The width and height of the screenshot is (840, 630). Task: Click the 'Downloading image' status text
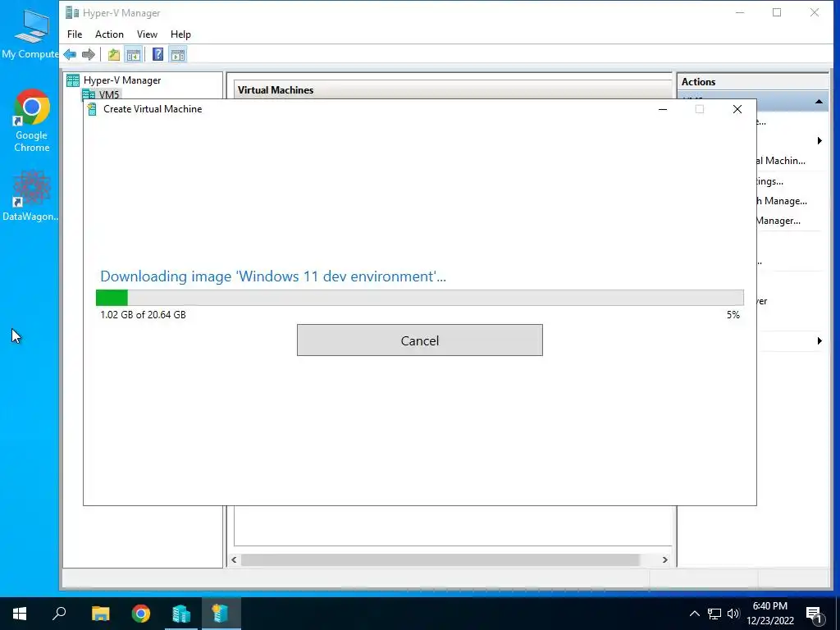273,276
